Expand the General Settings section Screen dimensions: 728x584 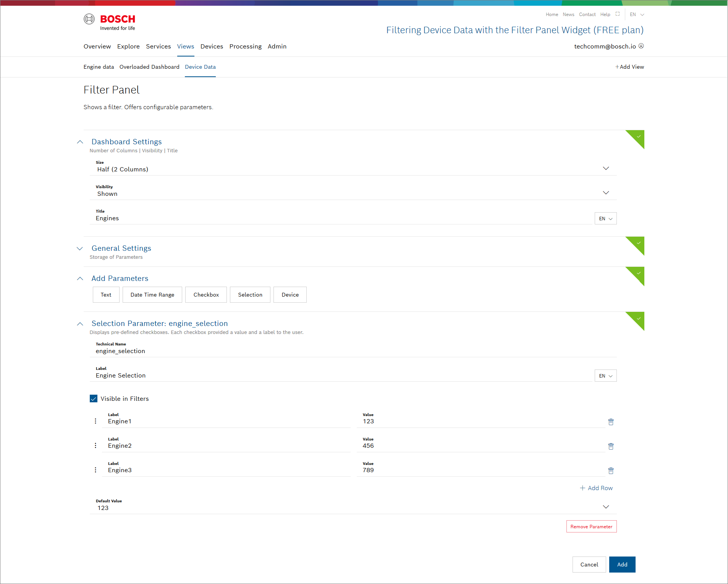tap(80, 248)
